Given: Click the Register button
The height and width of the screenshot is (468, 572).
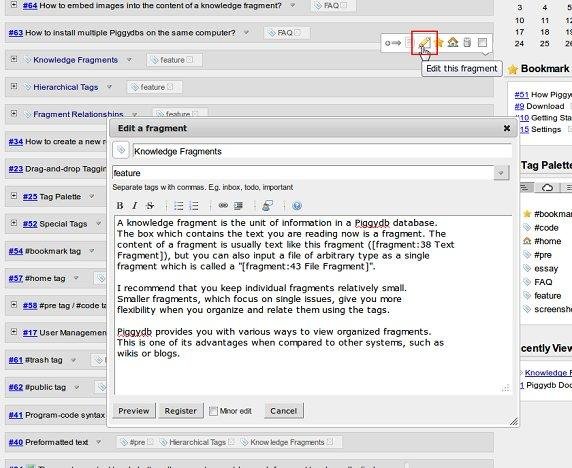Looking at the screenshot, I should (181, 411).
